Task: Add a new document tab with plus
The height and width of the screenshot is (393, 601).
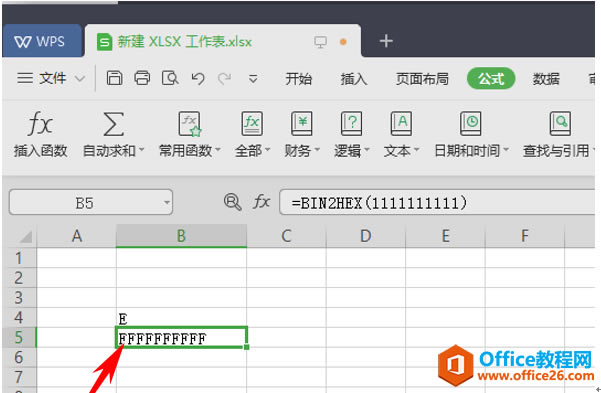Action: (386, 41)
